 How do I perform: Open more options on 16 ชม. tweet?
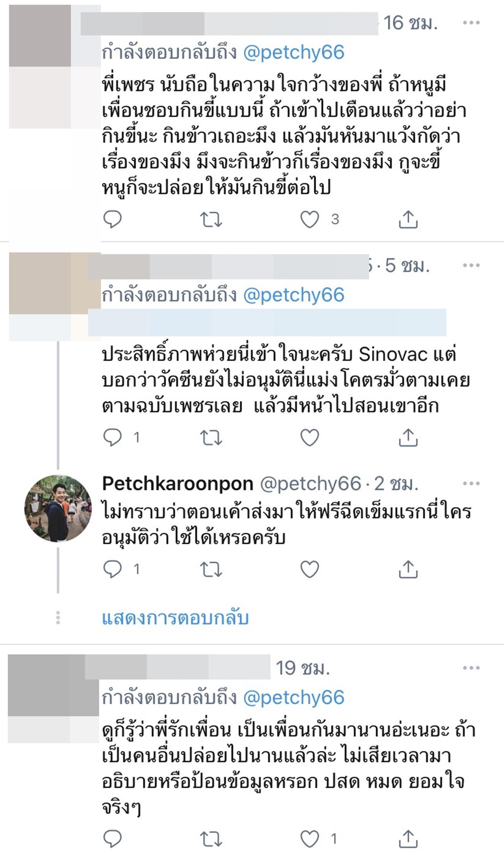[471, 23]
